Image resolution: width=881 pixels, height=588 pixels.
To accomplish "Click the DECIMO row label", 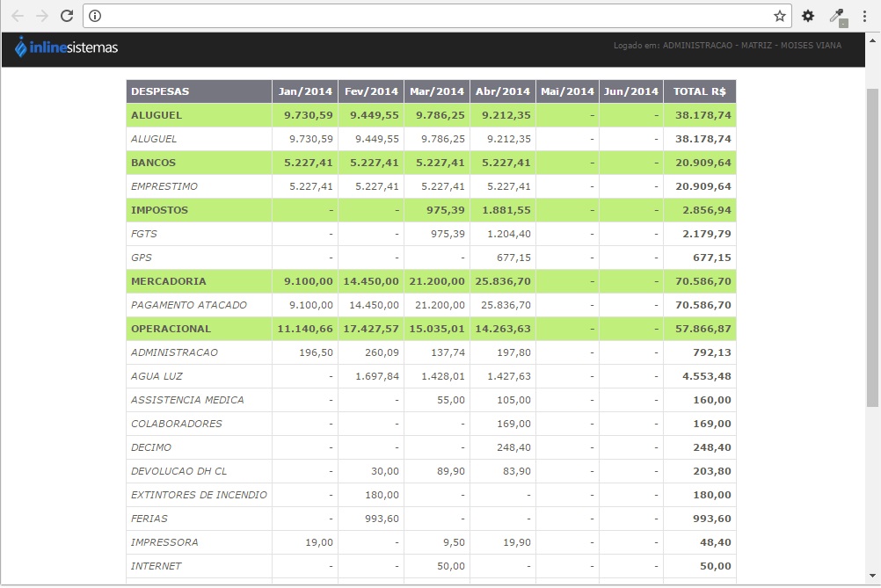I will pyautogui.click(x=151, y=447).
